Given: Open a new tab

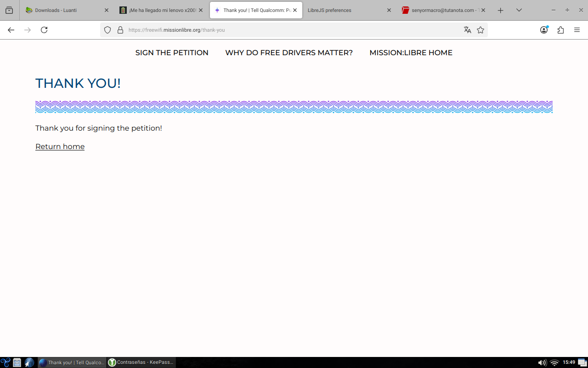Looking at the screenshot, I should (501, 10).
